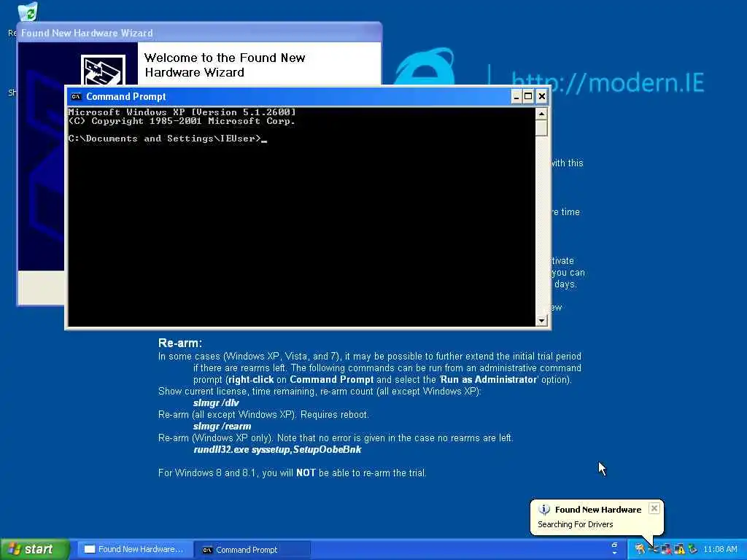This screenshot has width=747, height=560.
Task: Click the Command Prompt scrollbar thumb
Action: click(x=541, y=128)
